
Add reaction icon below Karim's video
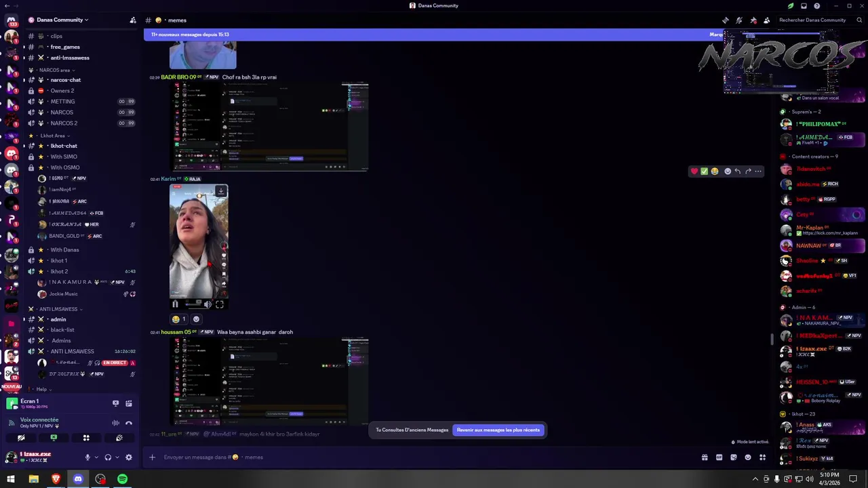(x=196, y=319)
